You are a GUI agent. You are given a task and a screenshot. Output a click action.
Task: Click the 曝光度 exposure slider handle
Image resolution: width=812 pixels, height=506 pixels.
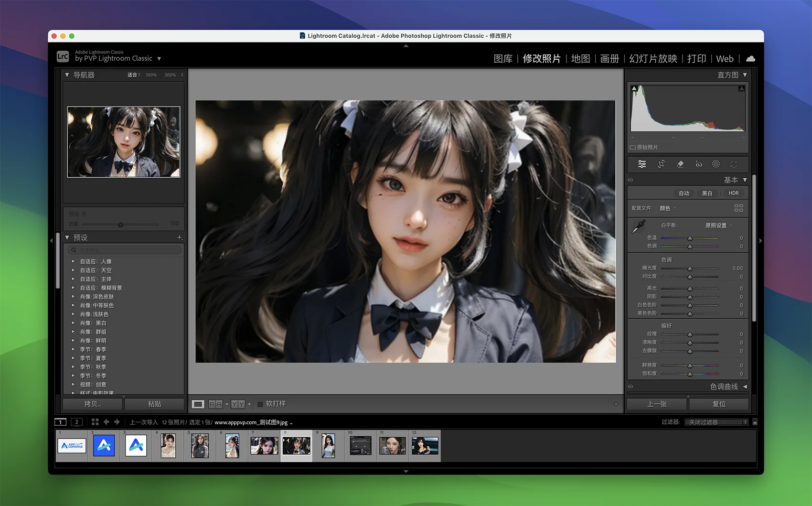pyautogui.click(x=690, y=269)
